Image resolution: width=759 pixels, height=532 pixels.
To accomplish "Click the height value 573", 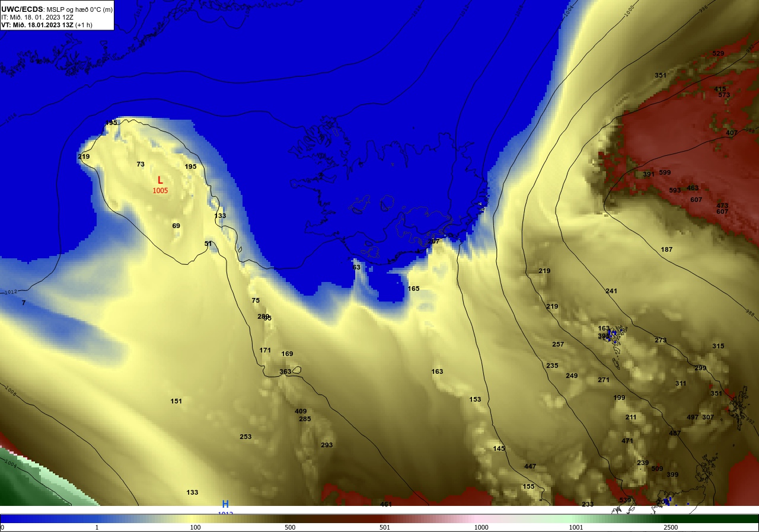I will [724, 95].
